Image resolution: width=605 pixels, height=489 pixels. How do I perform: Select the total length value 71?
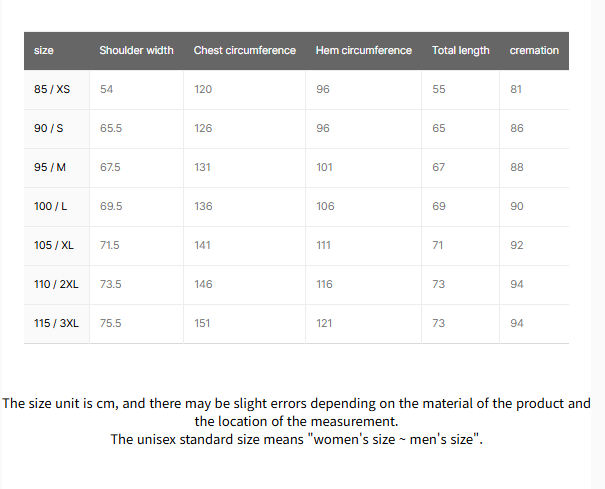[438, 245]
